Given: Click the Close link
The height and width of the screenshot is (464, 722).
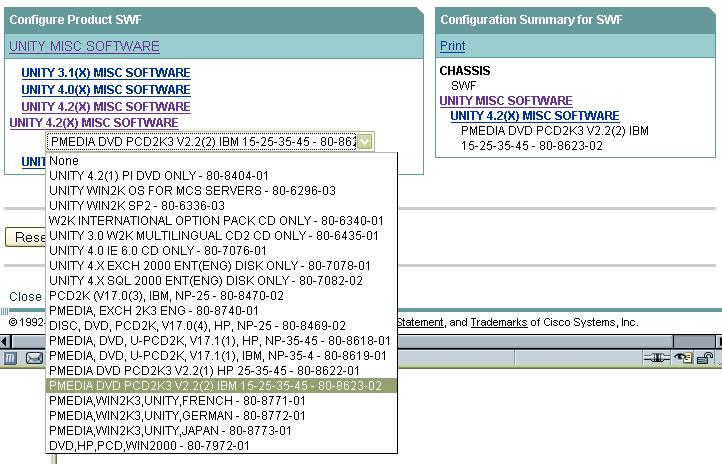Looking at the screenshot, I should (25, 296).
